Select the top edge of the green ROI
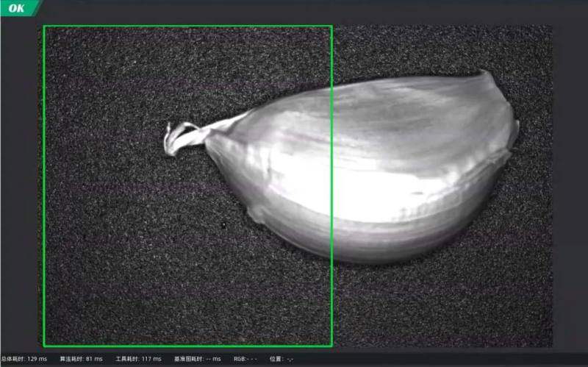 pos(187,26)
